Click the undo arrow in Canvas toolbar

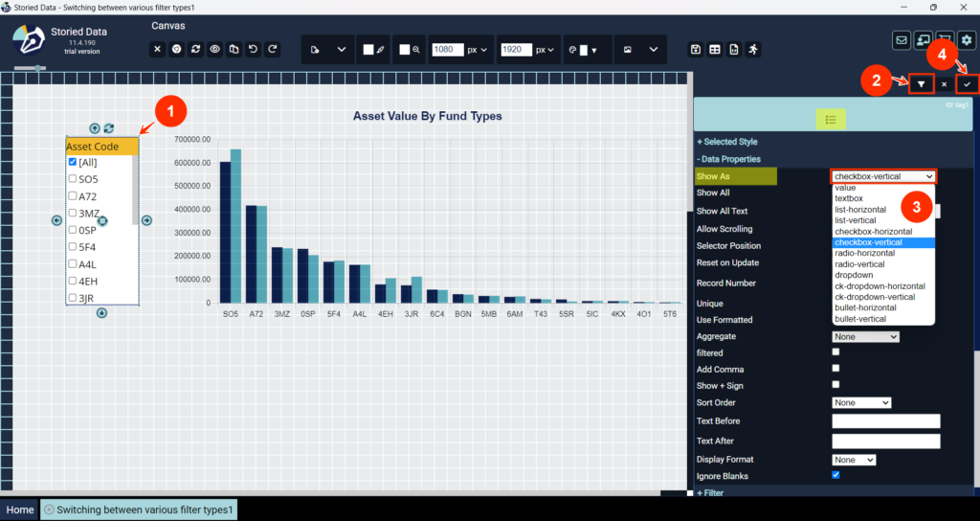[x=253, y=49]
